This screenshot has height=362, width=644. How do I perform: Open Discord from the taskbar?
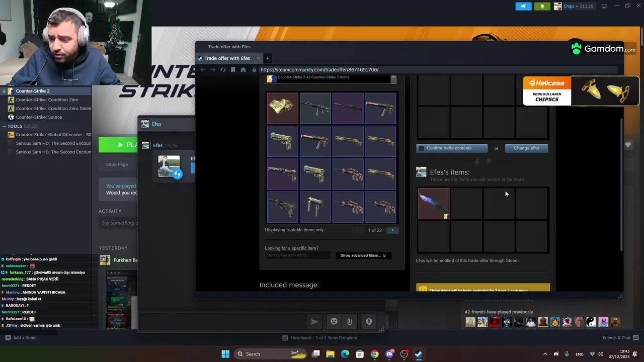point(389,354)
